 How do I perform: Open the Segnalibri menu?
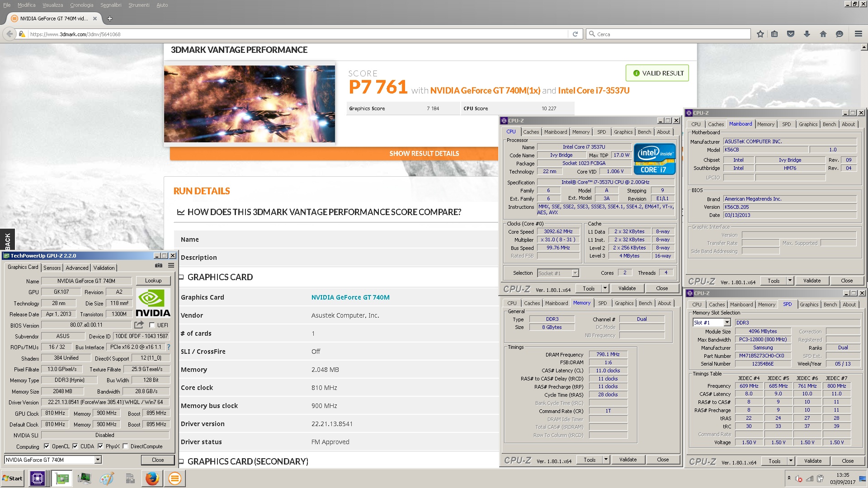coord(111,5)
